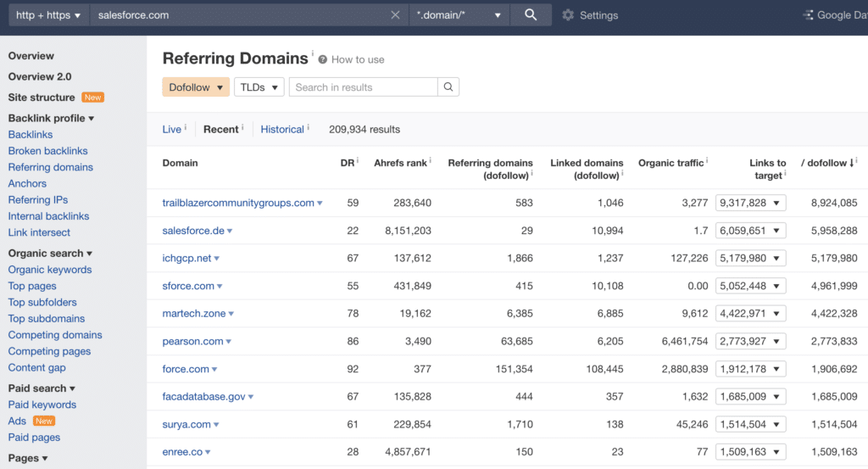Image resolution: width=868 pixels, height=469 pixels.
Task: Expand the Dofollow filter dropdown
Action: coord(196,87)
